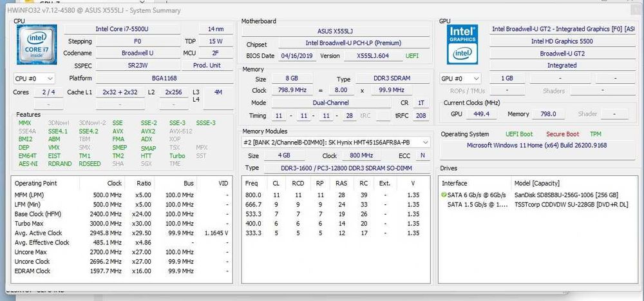Viewport: 644px width, 301px height.
Task: Click the AES-NI feature label
Action: tap(28, 164)
